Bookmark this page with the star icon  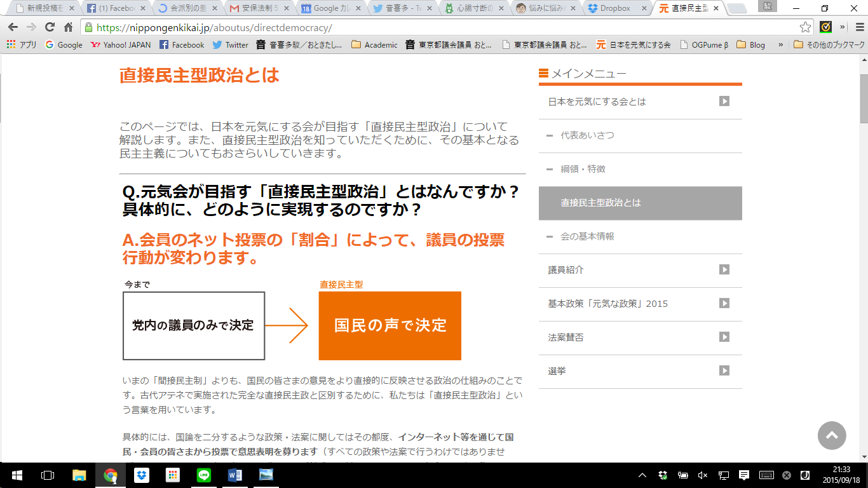tap(805, 27)
